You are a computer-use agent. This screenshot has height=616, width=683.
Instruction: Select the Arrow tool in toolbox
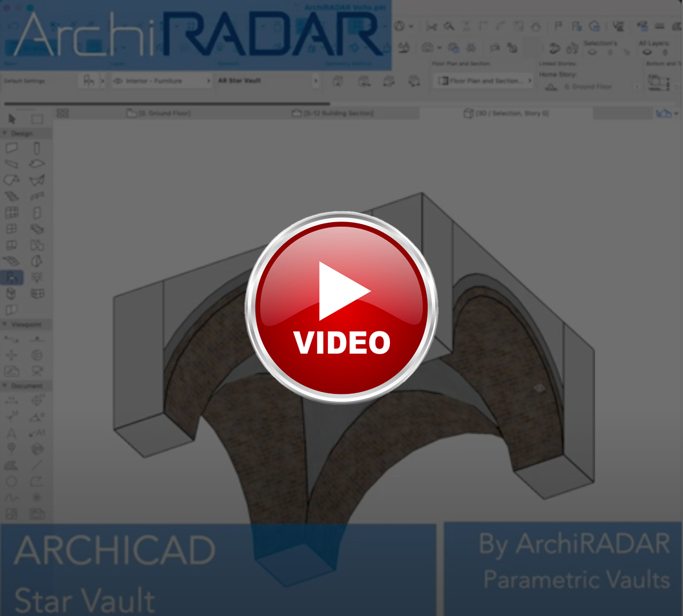point(12,119)
